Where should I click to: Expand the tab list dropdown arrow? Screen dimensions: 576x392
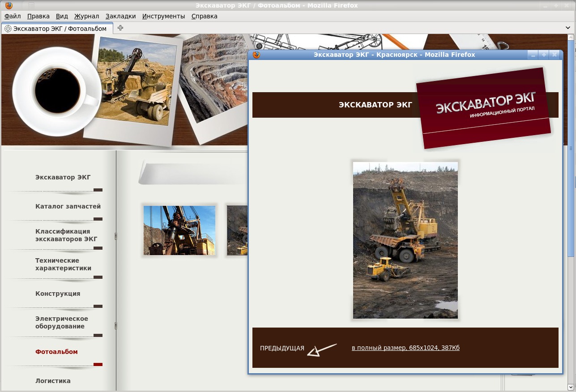pos(568,28)
